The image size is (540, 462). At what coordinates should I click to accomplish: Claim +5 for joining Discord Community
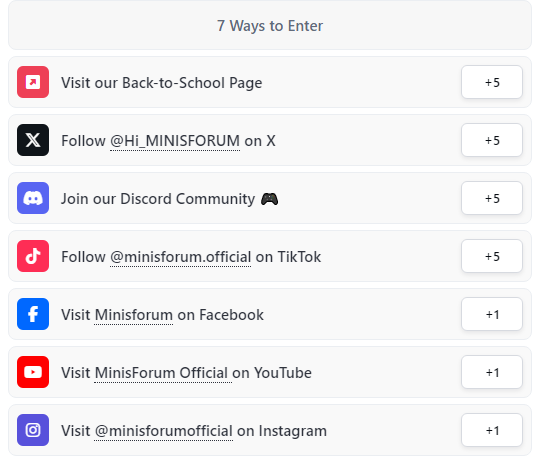coord(492,198)
